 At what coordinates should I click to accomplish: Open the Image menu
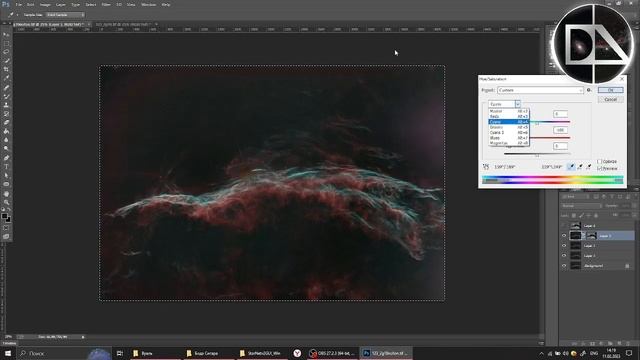(45, 4)
